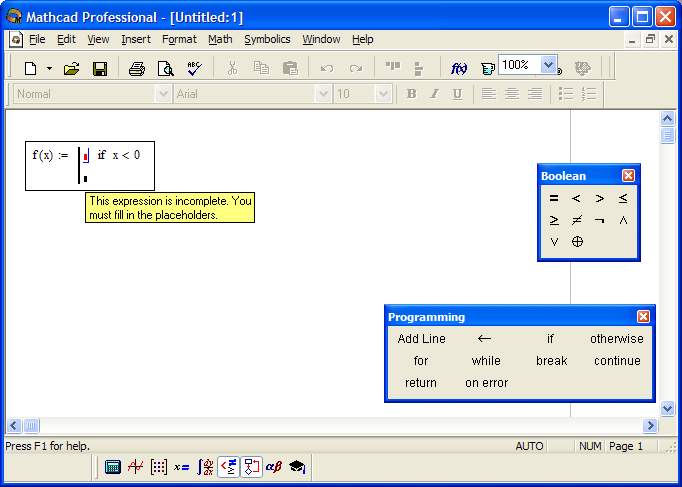Click the Redo arrow icon
This screenshot has width=682, height=487.
pyautogui.click(x=356, y=68)
